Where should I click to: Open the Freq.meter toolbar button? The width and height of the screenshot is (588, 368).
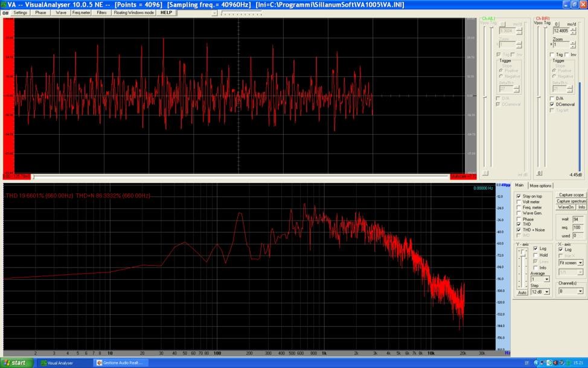pos(81,13)
